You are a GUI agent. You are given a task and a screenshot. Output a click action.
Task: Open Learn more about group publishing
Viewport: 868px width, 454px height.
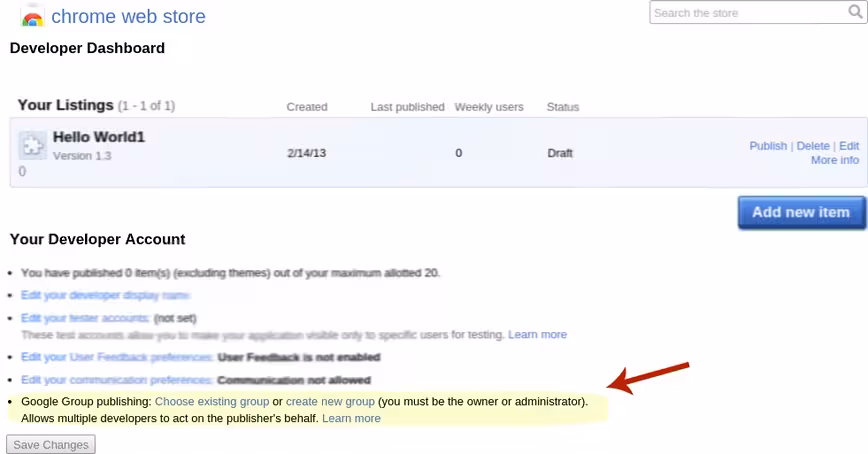tap(351, 418)
